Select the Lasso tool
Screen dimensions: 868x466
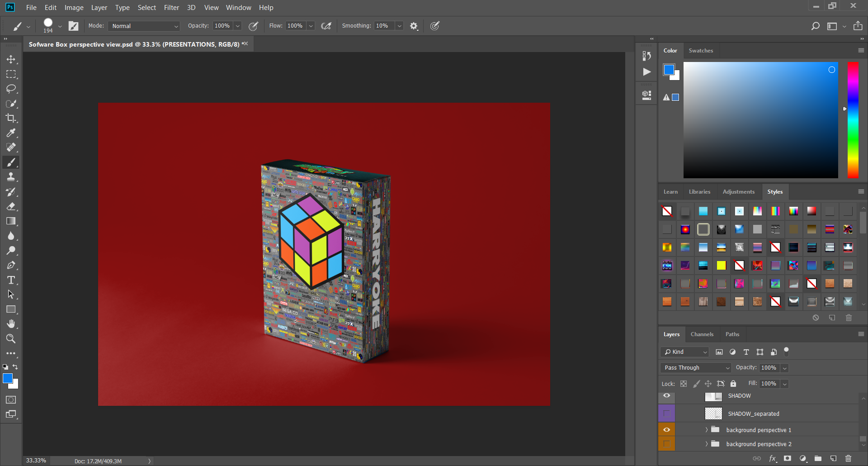tap(11, 89)
